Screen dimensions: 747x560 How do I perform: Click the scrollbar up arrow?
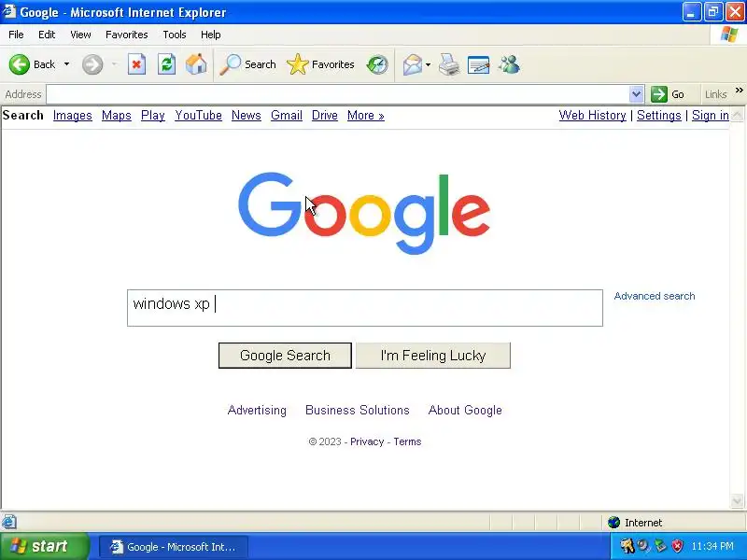click(x=737, y=115)
